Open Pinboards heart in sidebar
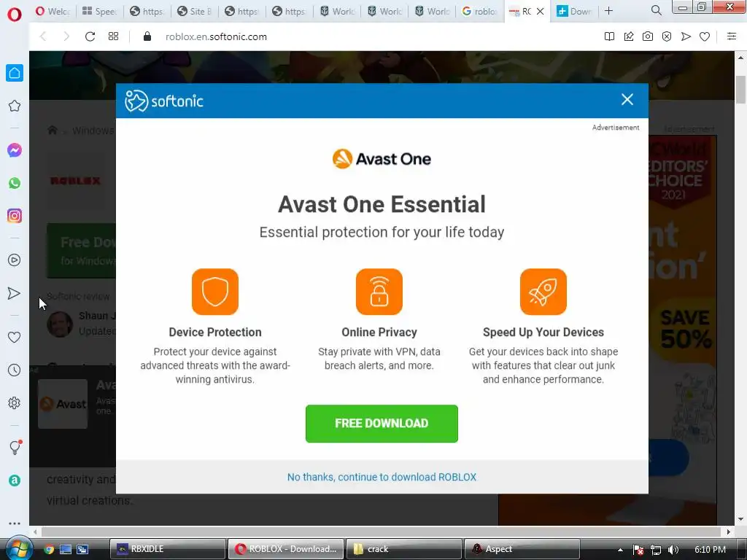The height and width of the screenshot is (560, 747). [x=15, y=337]
